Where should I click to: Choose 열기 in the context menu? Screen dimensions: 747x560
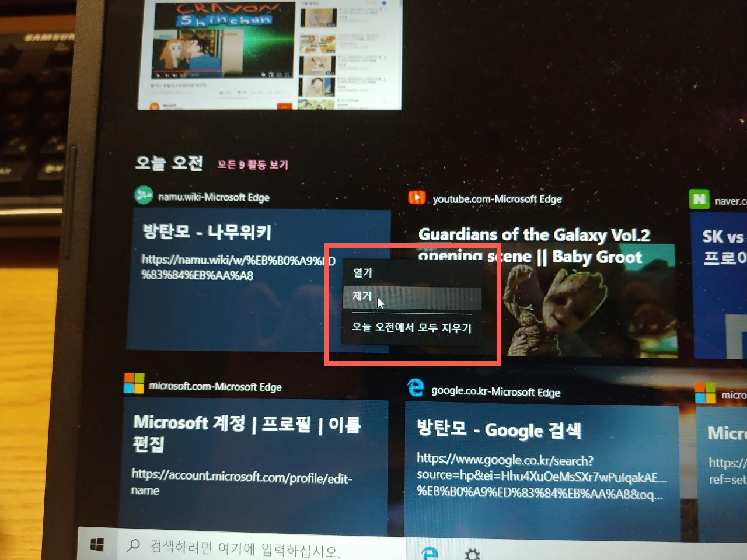362,272
